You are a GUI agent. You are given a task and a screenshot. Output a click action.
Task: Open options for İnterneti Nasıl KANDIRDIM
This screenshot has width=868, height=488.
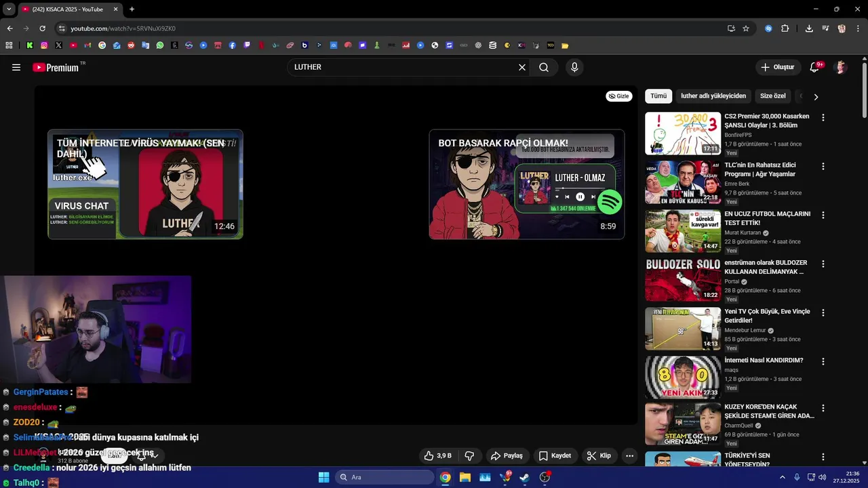click(x=823, y=361)
